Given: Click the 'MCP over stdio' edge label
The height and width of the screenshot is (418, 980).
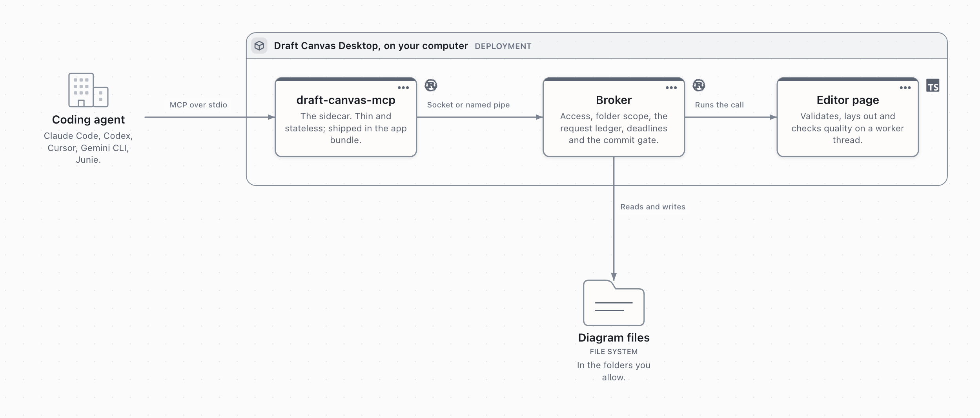Looking at the screenshot, I should [x=198, y=105].
